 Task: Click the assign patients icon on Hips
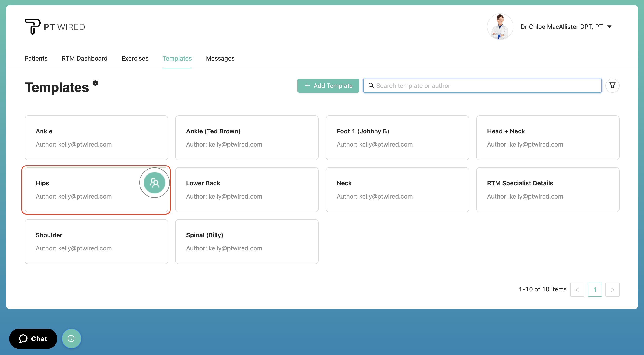point(154,183)
